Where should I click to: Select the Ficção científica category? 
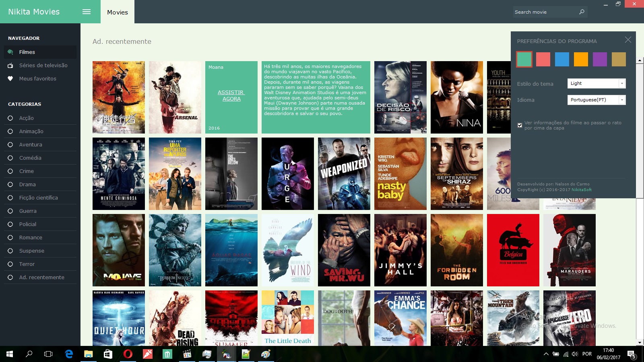(x=40, y=197)
